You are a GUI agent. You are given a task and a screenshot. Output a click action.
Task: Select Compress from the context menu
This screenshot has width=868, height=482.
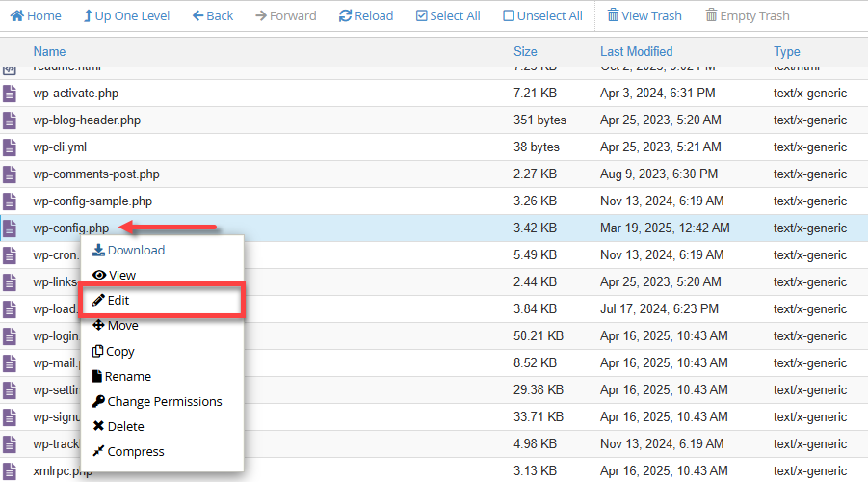pyautogui.click(x=128, y=451)
